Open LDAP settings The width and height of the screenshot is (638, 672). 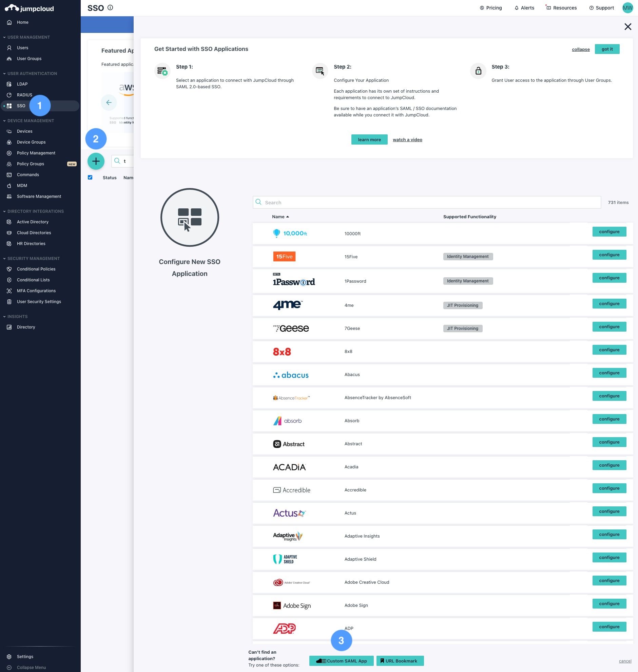(22, 85)
